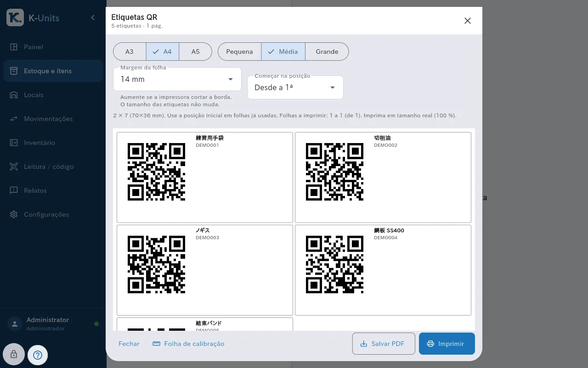Viewport: 588px width, 368px height.
Task: Open the Margem da folha dropdown
Action: (177, 79)
